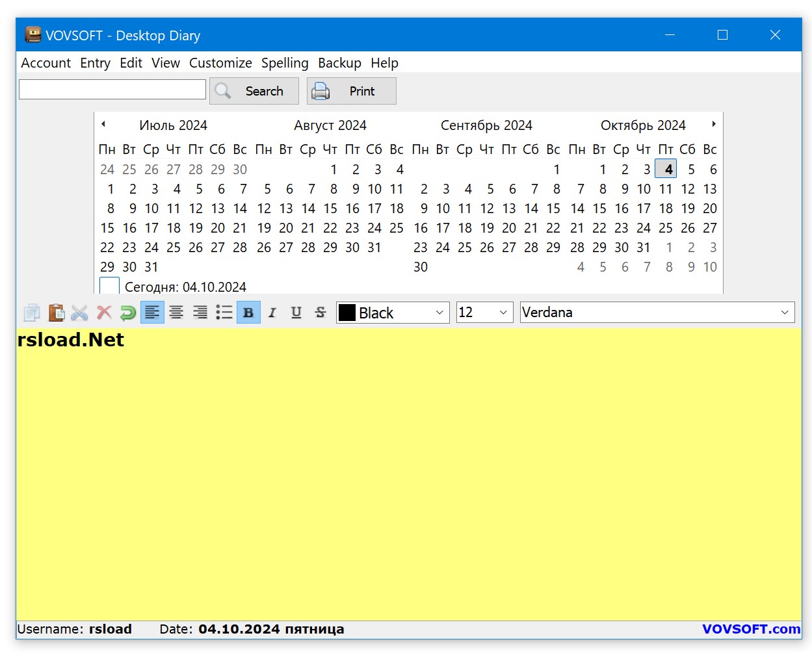Click the red X delete icon
The height and width of the screenshot is (655, 812).
[x=103, y=312]
